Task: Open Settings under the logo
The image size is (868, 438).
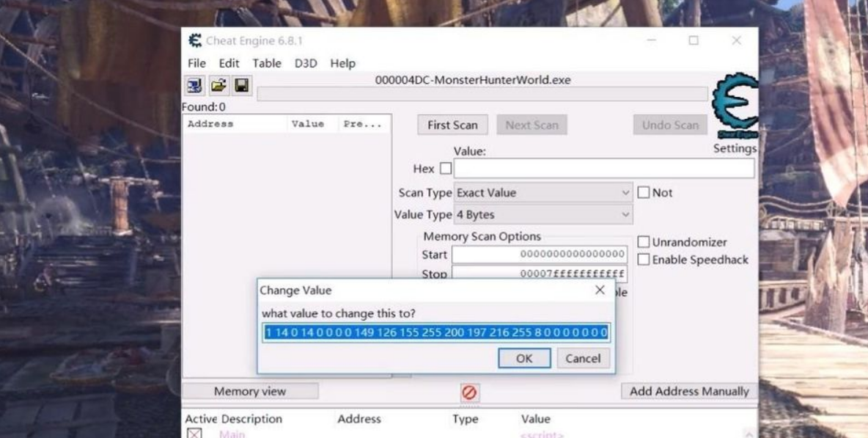Action: (x=735, y=148)
